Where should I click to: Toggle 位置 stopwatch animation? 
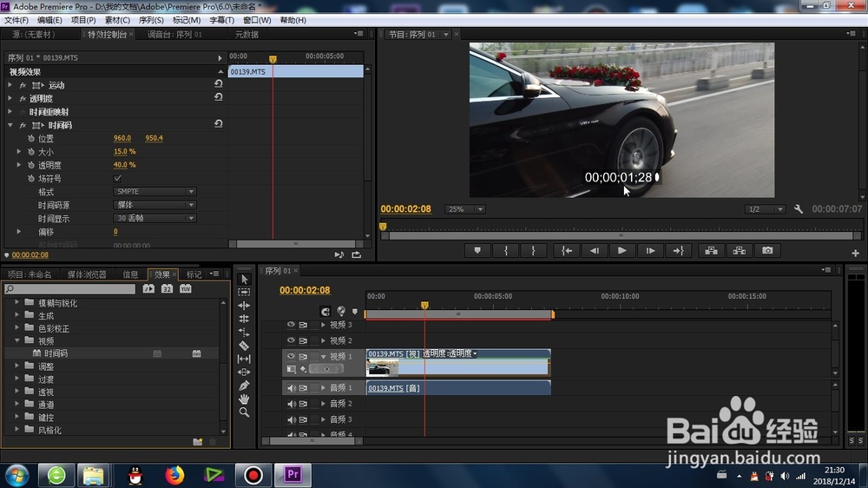tap(31, 138)
